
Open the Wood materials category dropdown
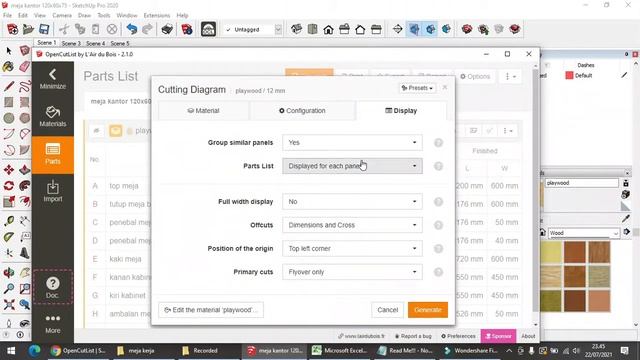point(584,233)
